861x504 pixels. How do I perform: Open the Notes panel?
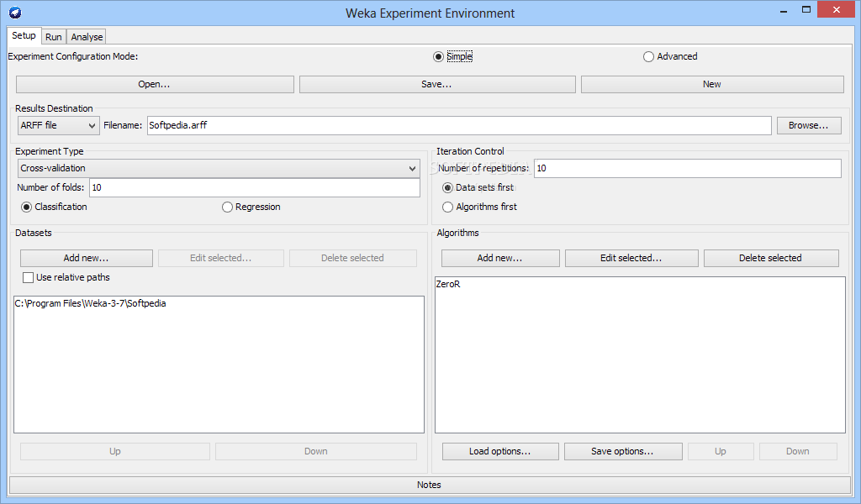(x=430, y=485)
